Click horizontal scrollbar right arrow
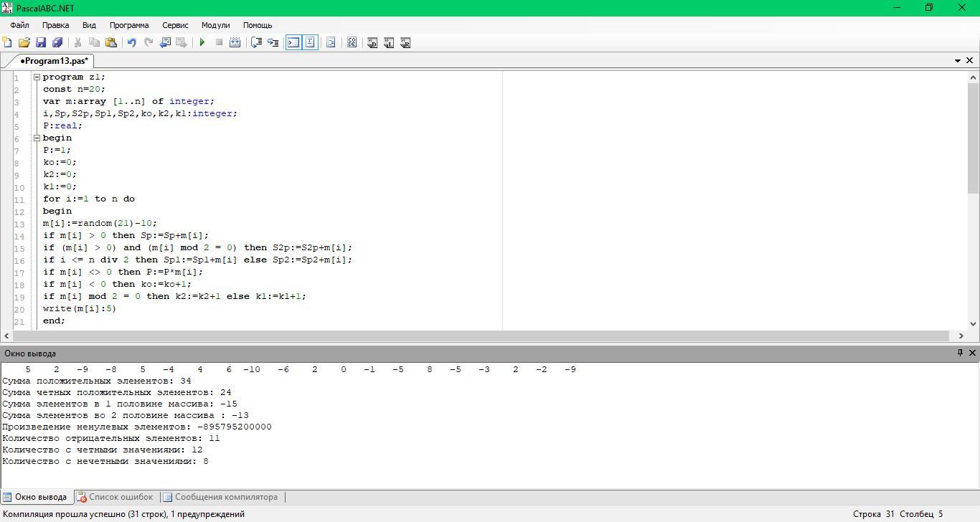This screenshot has width=980, height=522. 961,336
